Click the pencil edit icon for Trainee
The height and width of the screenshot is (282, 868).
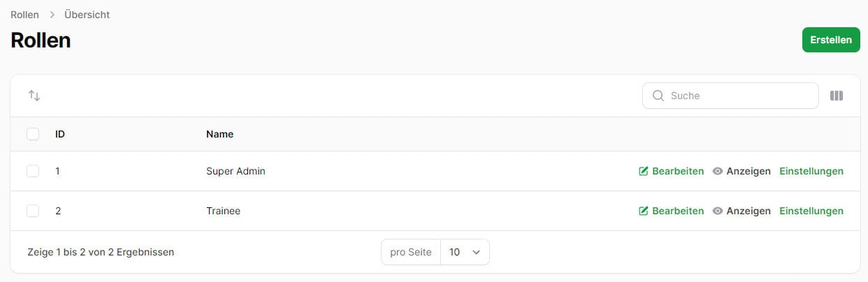point(644,211)
